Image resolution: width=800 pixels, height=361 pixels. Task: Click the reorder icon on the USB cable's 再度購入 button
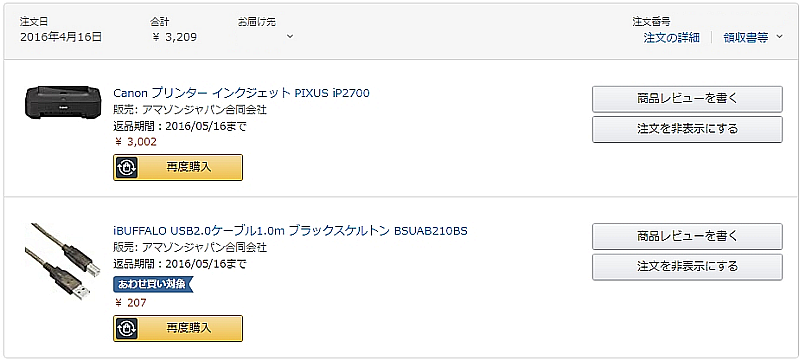coord(127,328)
